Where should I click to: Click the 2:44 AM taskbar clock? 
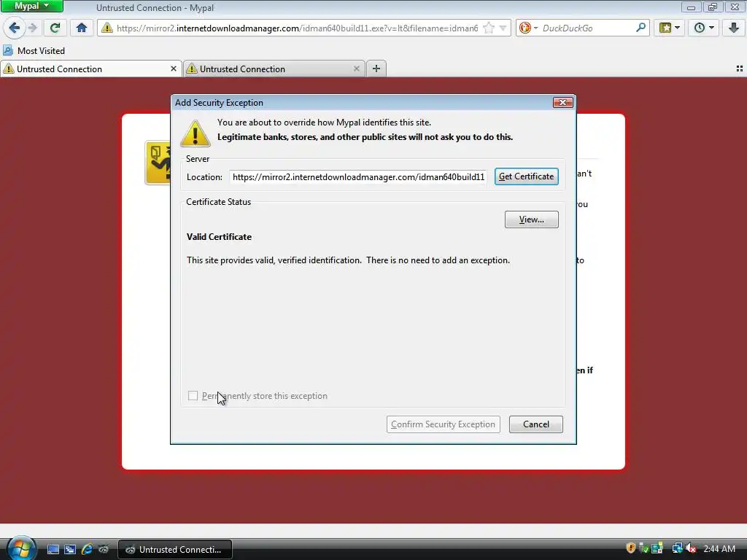coord(719,549)
